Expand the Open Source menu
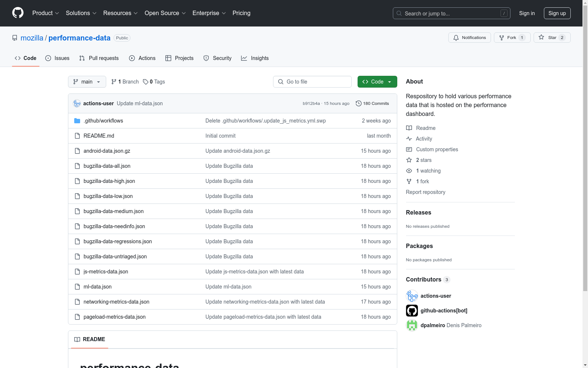 (x=165, y=13)
